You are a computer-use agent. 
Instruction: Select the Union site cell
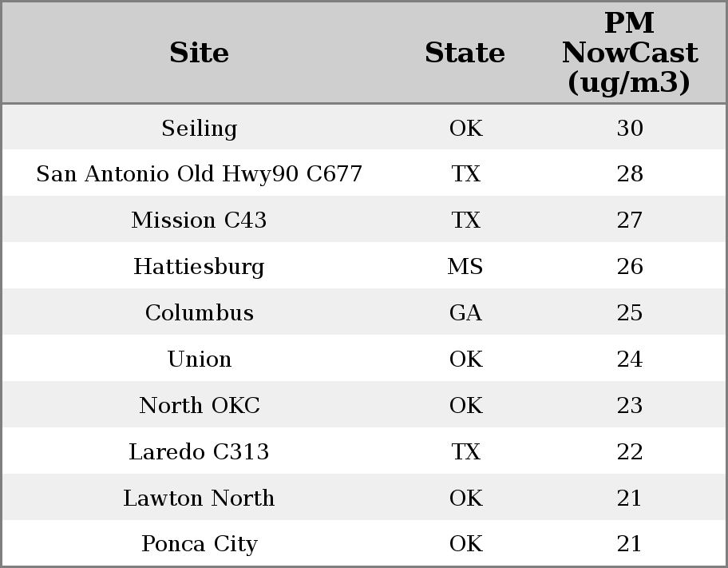pos(199,359)
